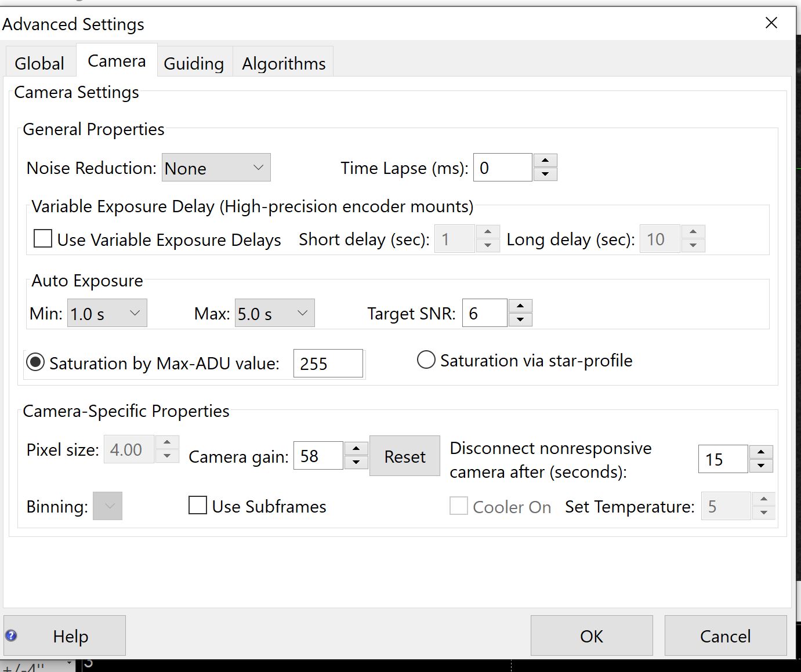Enable Use Variable Exposure Delays checkbox

tap(43, 238)
